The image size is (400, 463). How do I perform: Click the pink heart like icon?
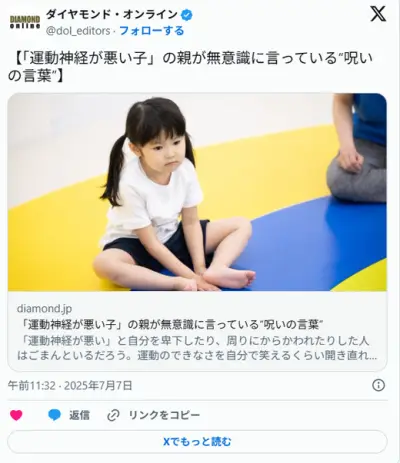pos(16,415)
